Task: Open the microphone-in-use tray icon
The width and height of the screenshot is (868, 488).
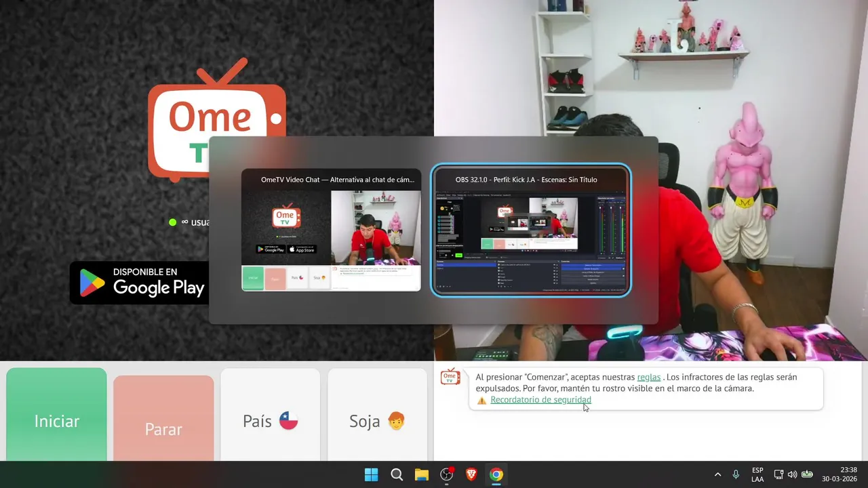Action: pyautogui.click(x=736, y=474)
